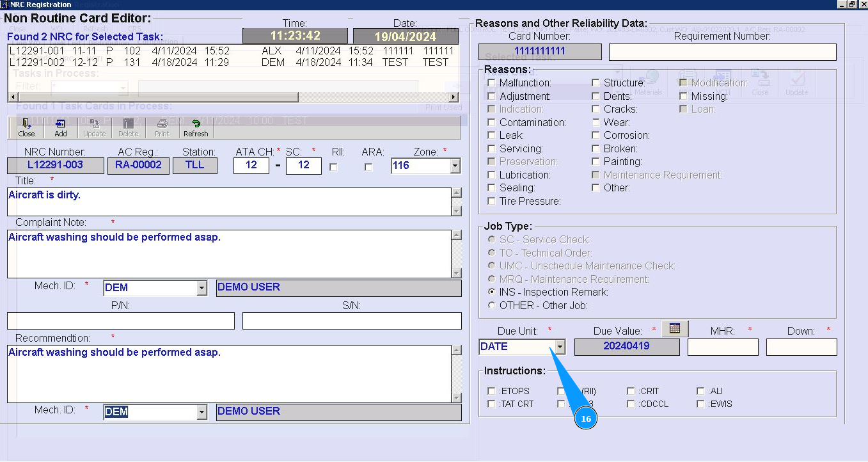This screenshot has width=868, height=462.
Task: Select the INS - Inspection Remark job type
Action: (x=491, y=292)
